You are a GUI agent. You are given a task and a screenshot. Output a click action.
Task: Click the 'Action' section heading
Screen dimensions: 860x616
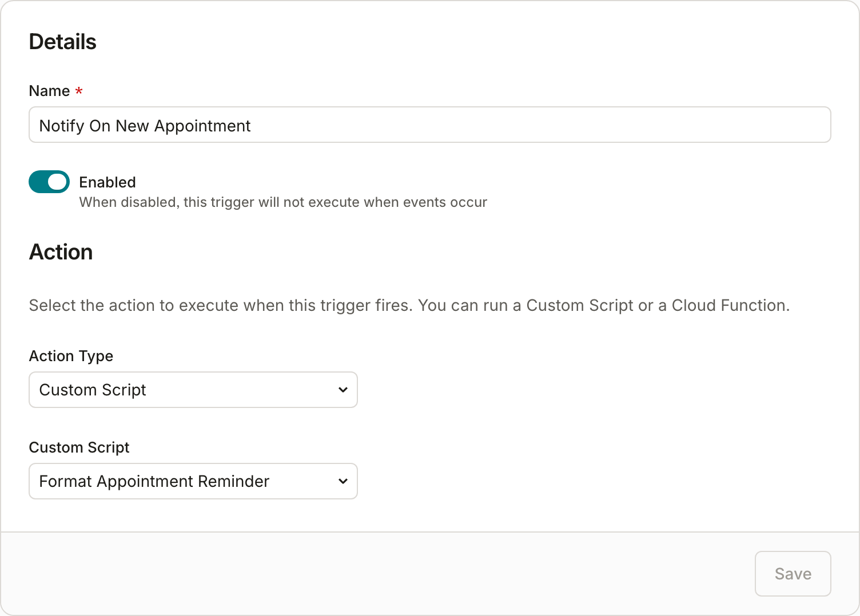pos(61,252)
